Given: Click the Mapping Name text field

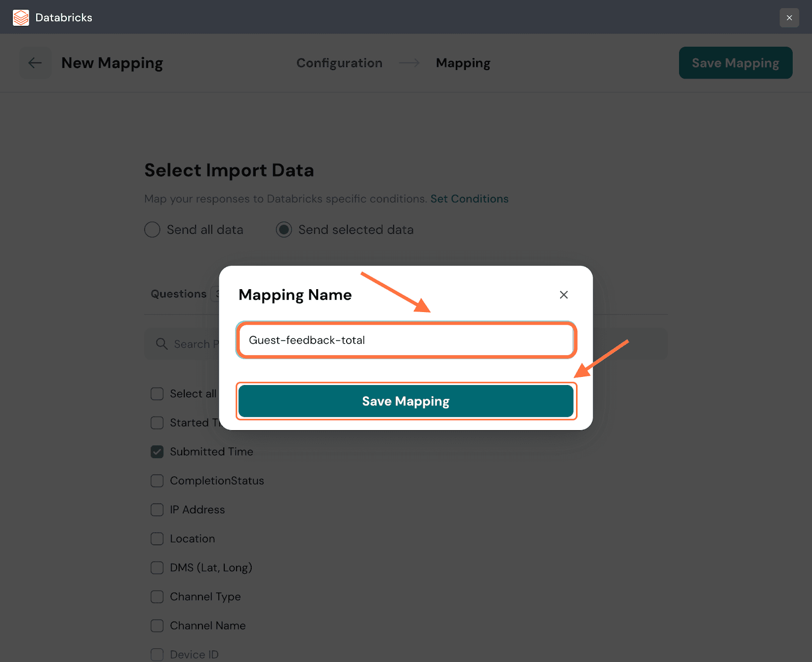Looking at the screenshot, I should click(406, 340).
